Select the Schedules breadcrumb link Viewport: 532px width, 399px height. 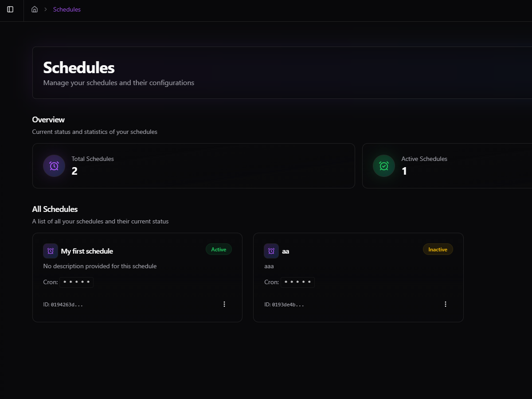tap(67, 9)
